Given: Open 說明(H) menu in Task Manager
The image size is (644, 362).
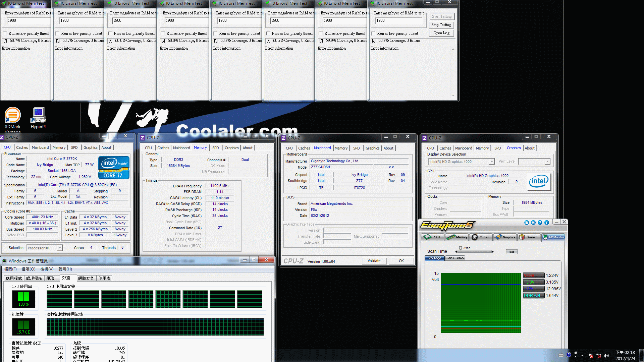Looking at the screenshot, I should [x=65, y=269].
